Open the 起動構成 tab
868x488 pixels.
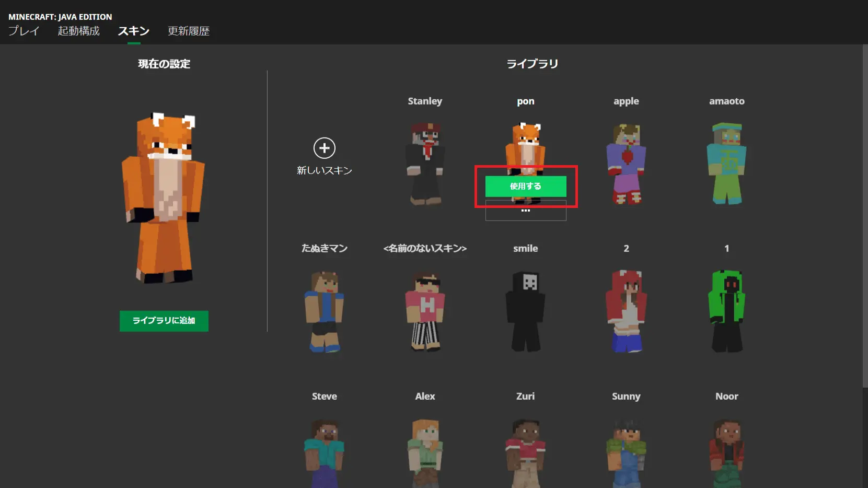pos(78,31)
